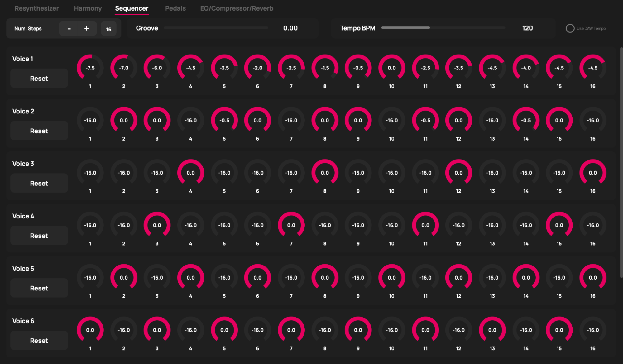This screenshot has height=364, width=623.
Task: Click Voice 6 step 1 knob
Action: [x=90, y=330]
